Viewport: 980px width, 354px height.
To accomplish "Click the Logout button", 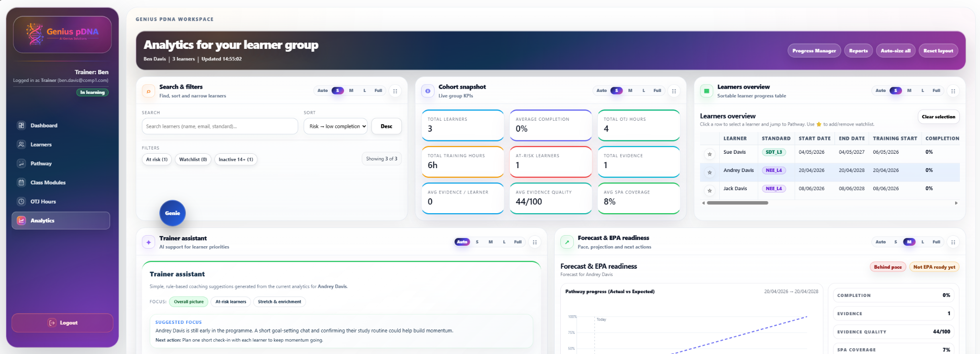I will [62, 323].
